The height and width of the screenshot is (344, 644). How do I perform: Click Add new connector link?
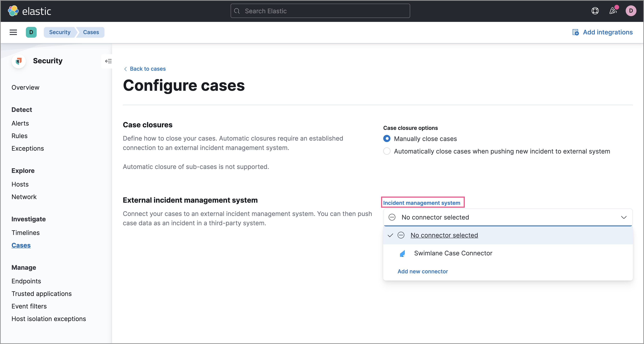point(423,271)
